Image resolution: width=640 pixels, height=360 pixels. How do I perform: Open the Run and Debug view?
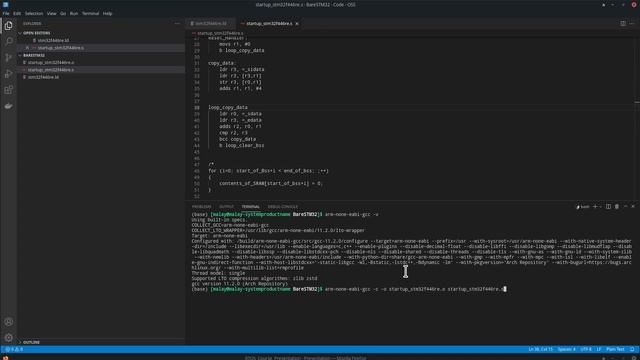tap(9, 74)
